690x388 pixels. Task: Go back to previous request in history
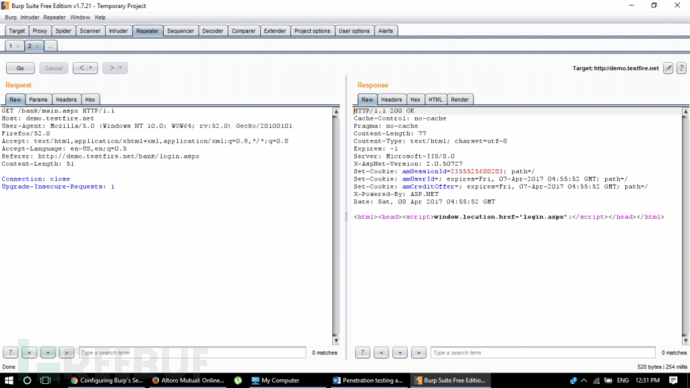[x=81, y=68]
